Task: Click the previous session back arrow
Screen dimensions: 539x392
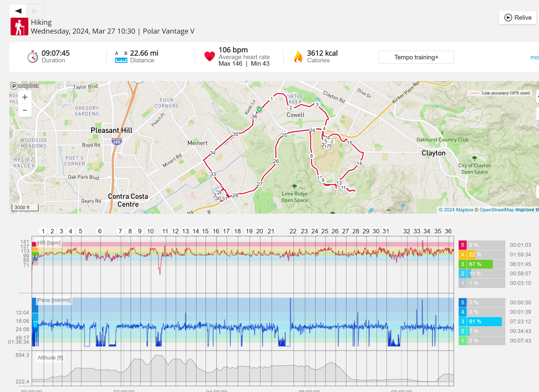Action: pyautogui.click(x=18, y=11)
